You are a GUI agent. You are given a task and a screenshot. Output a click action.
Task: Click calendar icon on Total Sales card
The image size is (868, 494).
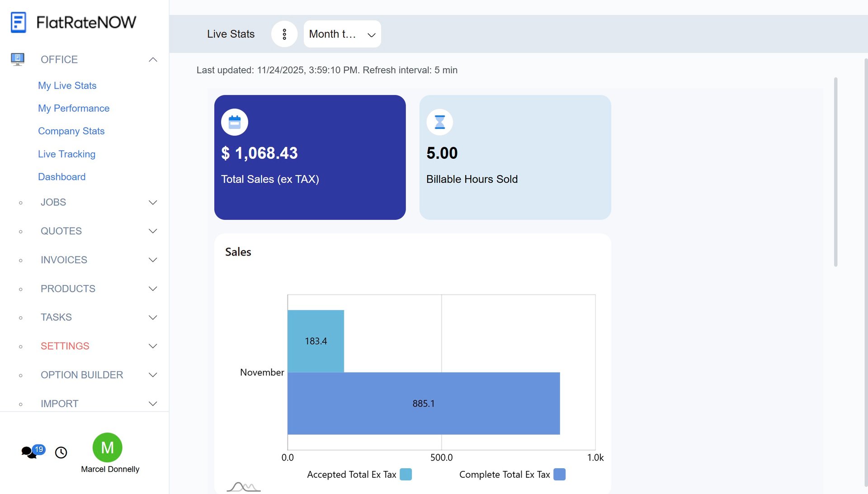tap(234, 122)
